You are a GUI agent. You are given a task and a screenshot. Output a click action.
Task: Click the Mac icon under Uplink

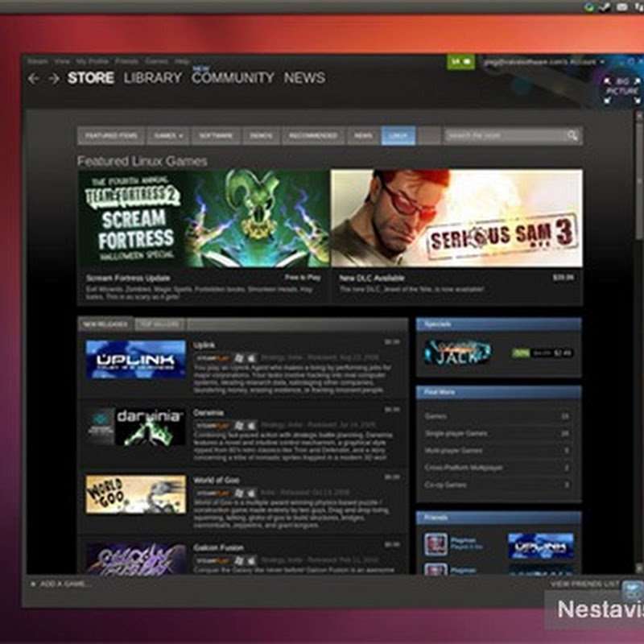[252, 357]
